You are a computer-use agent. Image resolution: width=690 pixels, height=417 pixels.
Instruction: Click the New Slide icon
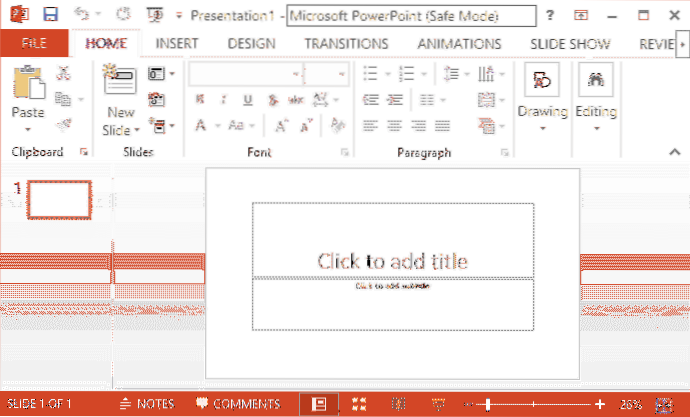click(120, 86)
